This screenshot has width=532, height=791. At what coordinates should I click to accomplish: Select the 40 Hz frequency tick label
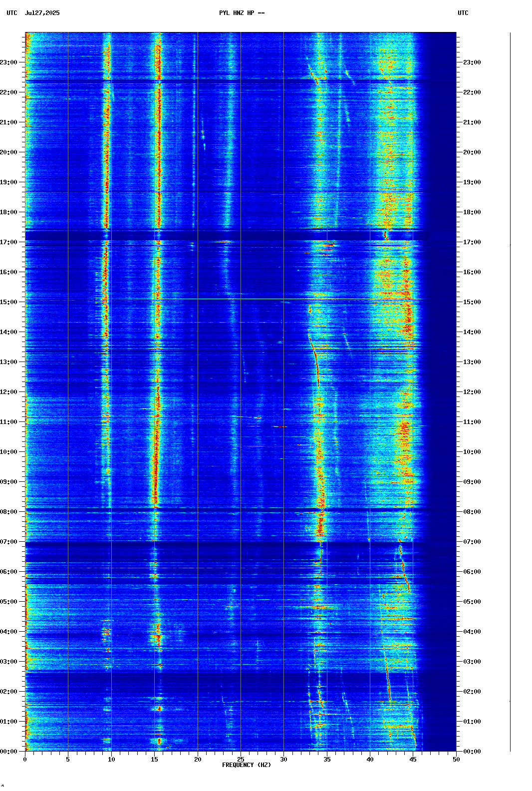tap(370, 760)
